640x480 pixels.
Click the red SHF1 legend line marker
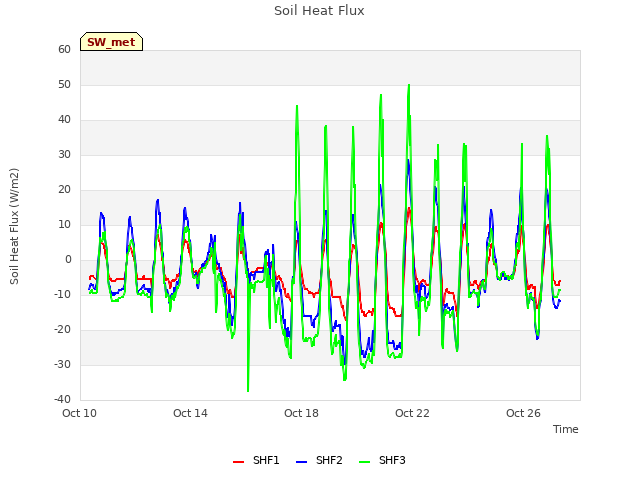[x=238, y=462]
